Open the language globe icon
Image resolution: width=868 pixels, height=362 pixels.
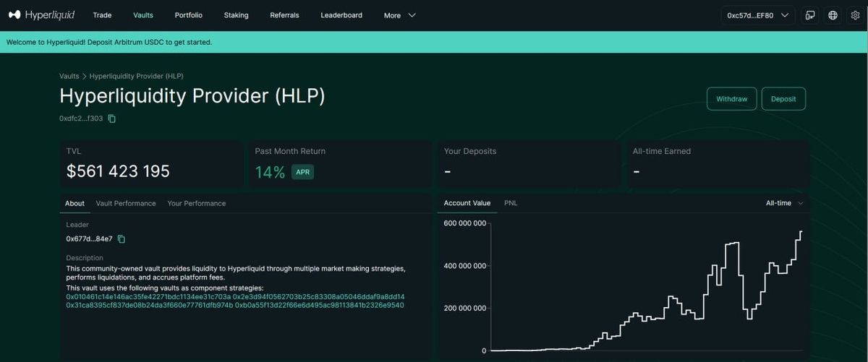[x=833, y=15]
